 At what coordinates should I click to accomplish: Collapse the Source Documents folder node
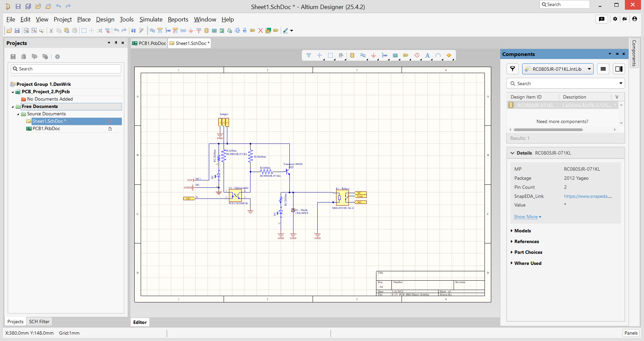click(x=18, y=114)
